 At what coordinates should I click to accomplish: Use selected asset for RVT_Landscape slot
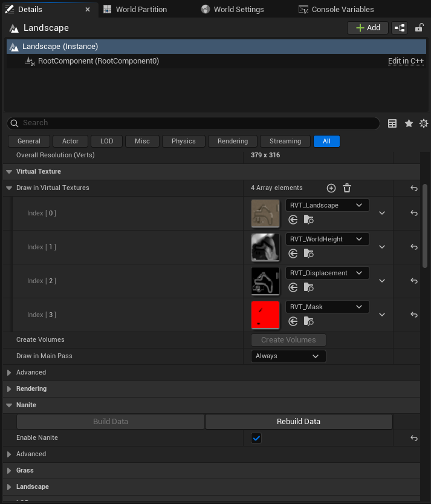293,220
